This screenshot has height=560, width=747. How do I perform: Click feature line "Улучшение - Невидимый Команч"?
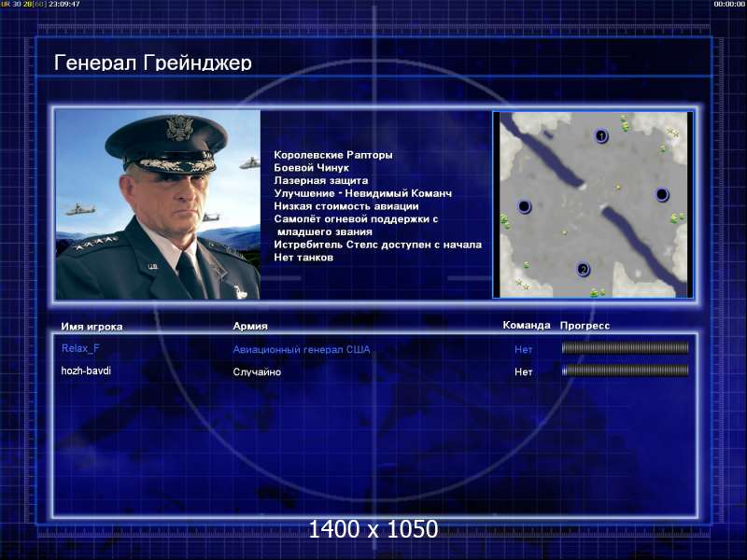pyautogui.click(x=362, y=193)
